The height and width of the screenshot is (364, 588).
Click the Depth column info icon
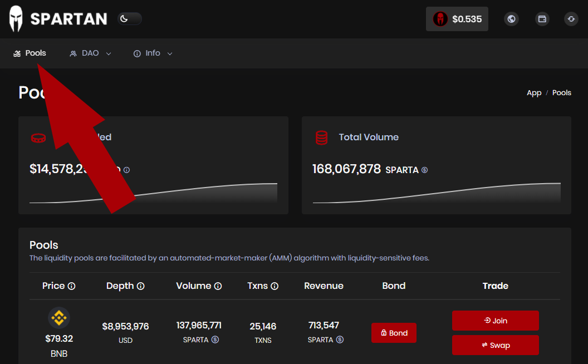tap(141, 286)
